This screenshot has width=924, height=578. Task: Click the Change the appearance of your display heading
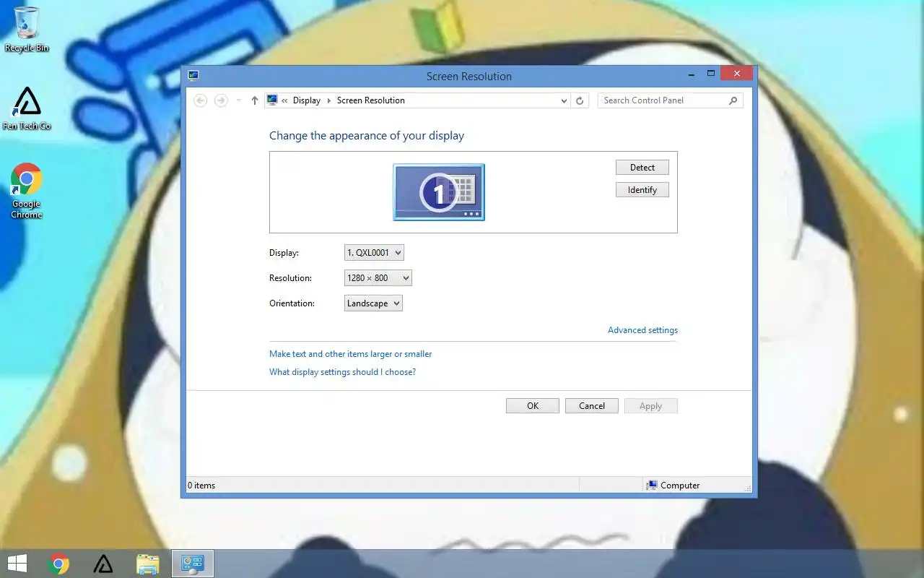(367, 136)
